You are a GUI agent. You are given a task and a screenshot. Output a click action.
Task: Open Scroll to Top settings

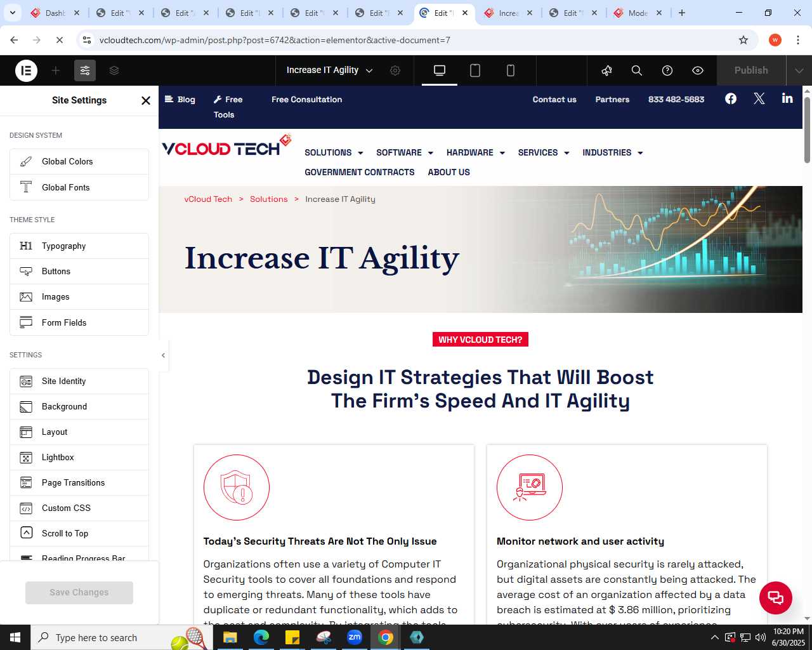point(79,533)
